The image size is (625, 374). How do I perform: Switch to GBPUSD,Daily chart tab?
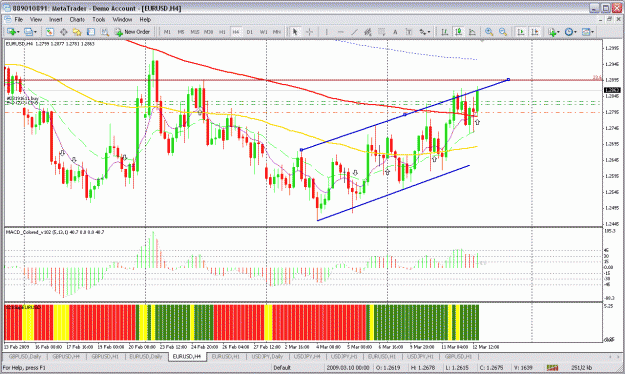point(25,356)
